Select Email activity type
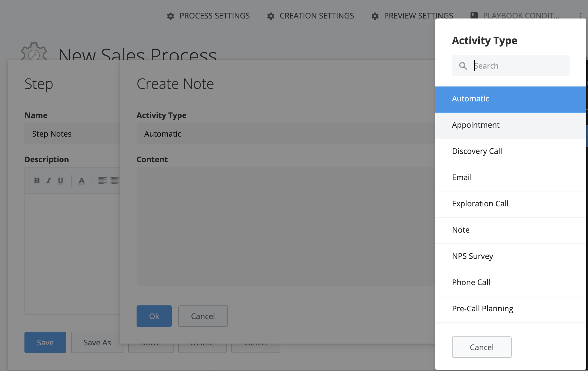Image resolution: width=588 pixels, height=371 pixels. click(x=510, y=178)
